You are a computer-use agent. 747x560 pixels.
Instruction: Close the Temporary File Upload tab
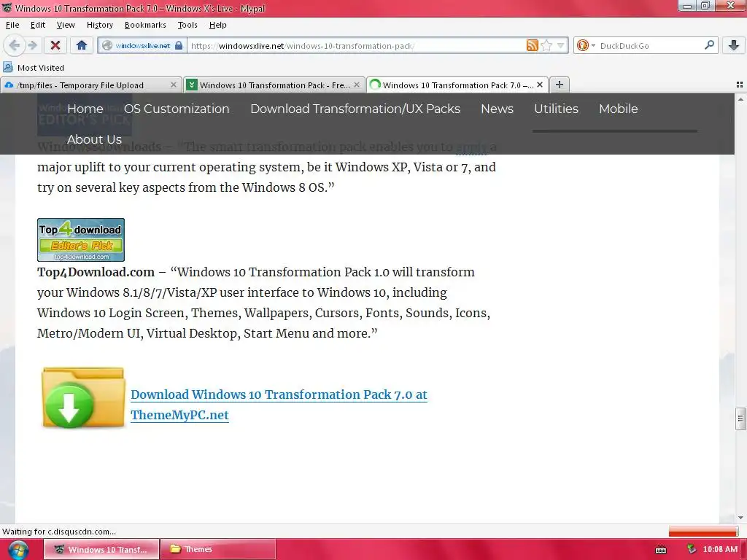click(x=174, y=85)
